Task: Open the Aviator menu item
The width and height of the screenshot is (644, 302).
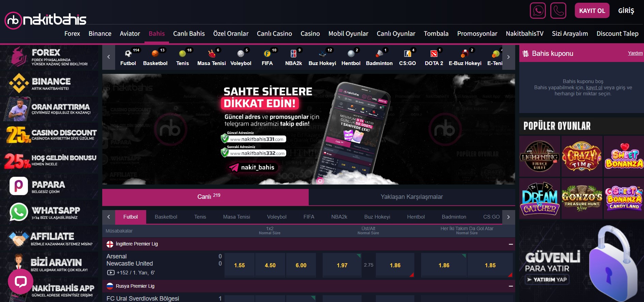Action: pos(130,34)
